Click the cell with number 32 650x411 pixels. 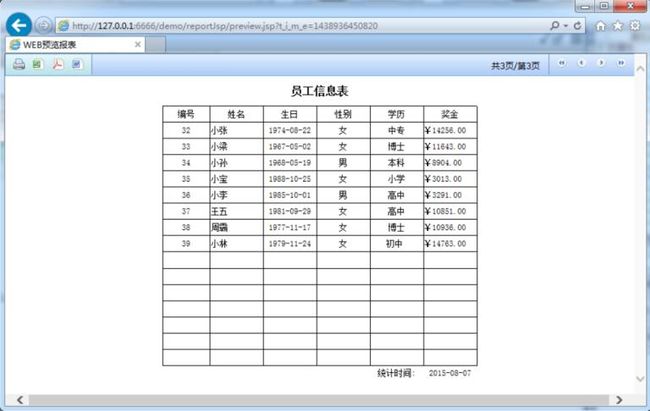(186, 130)
